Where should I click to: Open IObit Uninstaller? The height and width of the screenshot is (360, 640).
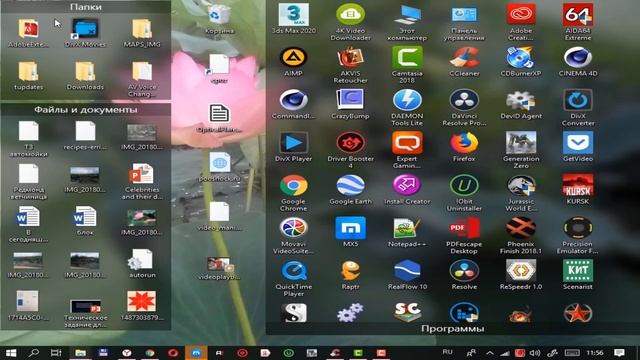pyautogui.click(x=464, y=185)
